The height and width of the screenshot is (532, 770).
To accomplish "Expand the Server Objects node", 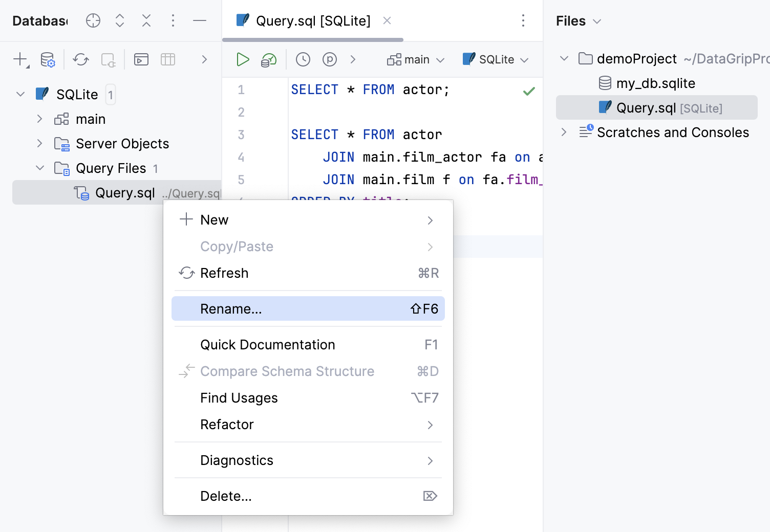I will coord(40,143).
